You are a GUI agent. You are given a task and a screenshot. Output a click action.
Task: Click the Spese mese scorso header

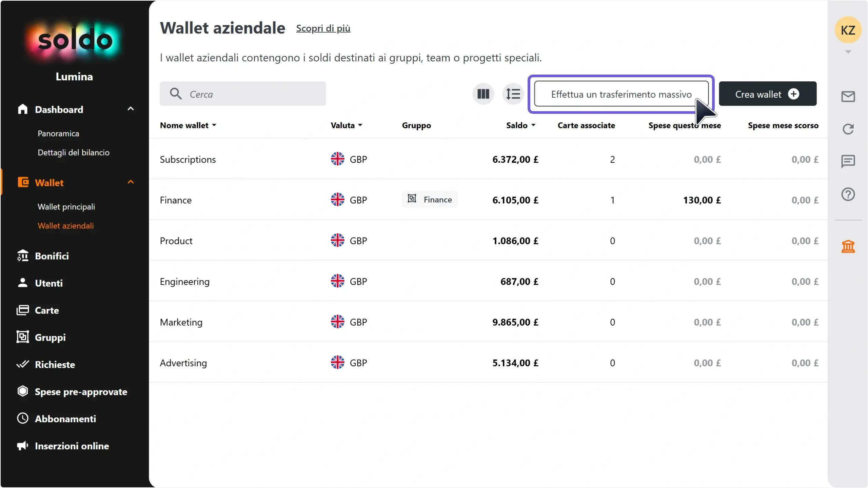coord(783,125)
